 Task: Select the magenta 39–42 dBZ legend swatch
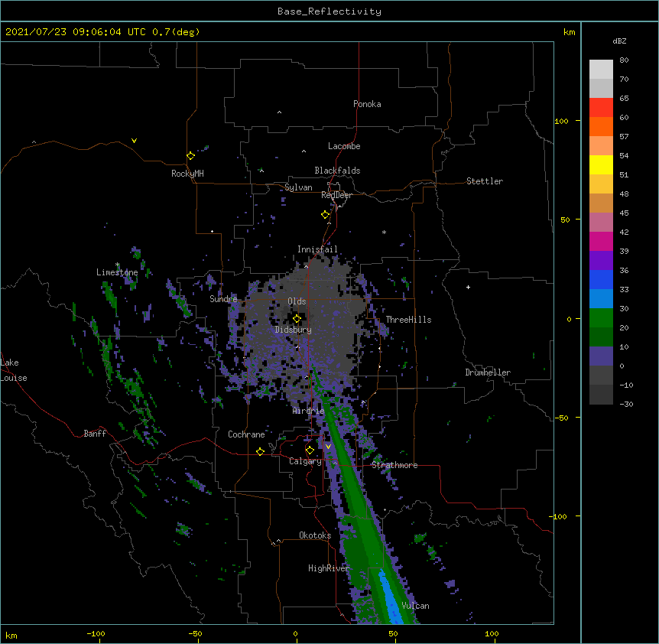[601, 241]
